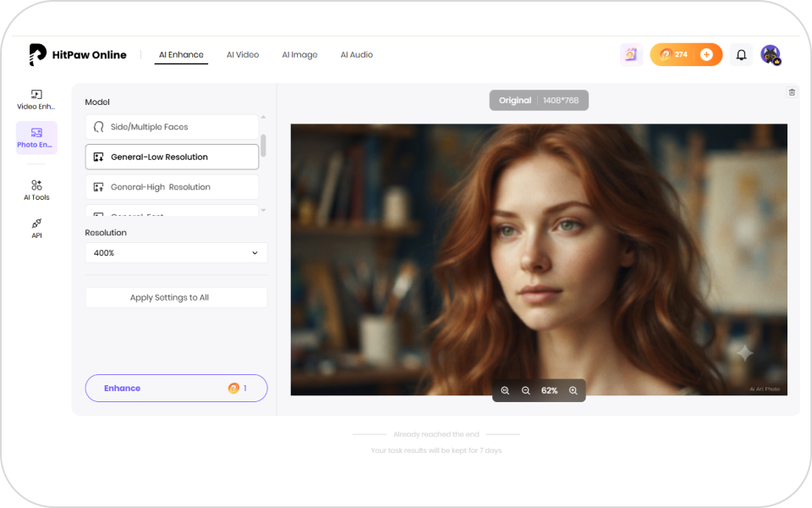
Task: Reset zoom to 1:1 in the preview
Action: tap(505, 390)
